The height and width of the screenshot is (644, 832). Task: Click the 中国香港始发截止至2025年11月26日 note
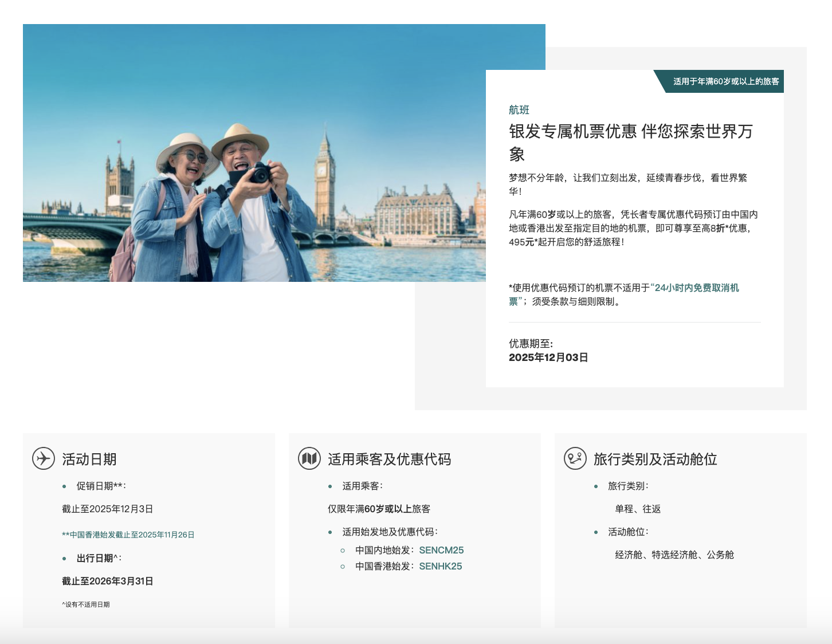pos(128,535)
